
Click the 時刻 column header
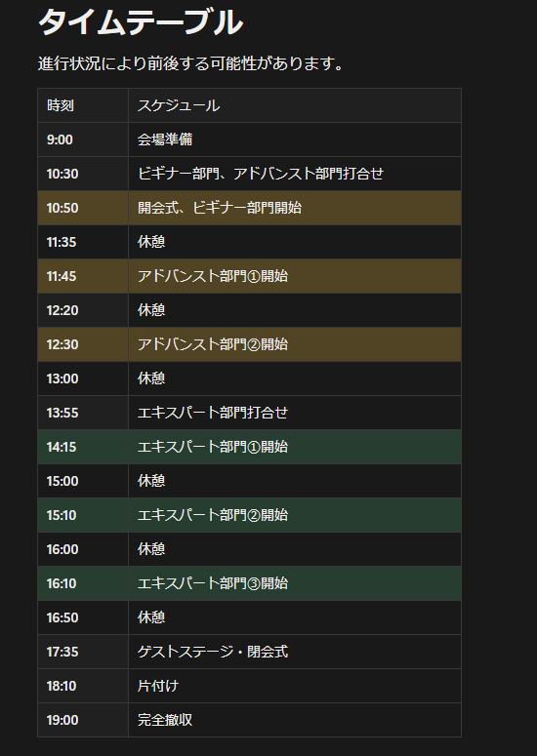83,105
